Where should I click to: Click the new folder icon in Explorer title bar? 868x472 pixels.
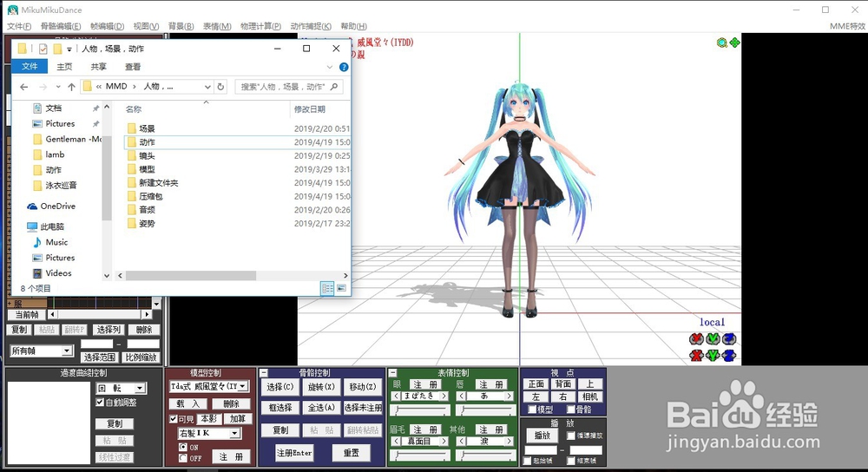(x=57, y=49)
